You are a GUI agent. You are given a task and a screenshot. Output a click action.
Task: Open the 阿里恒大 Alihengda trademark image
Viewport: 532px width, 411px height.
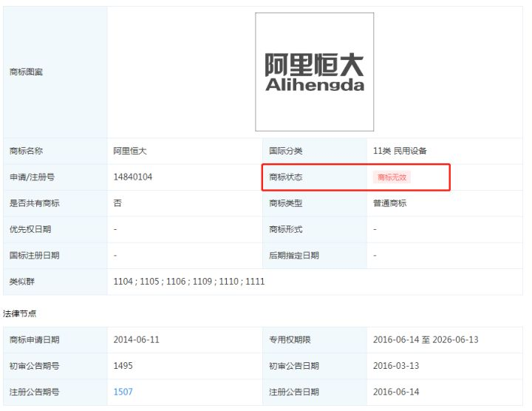pyautogui.click(x=314, y=72)
